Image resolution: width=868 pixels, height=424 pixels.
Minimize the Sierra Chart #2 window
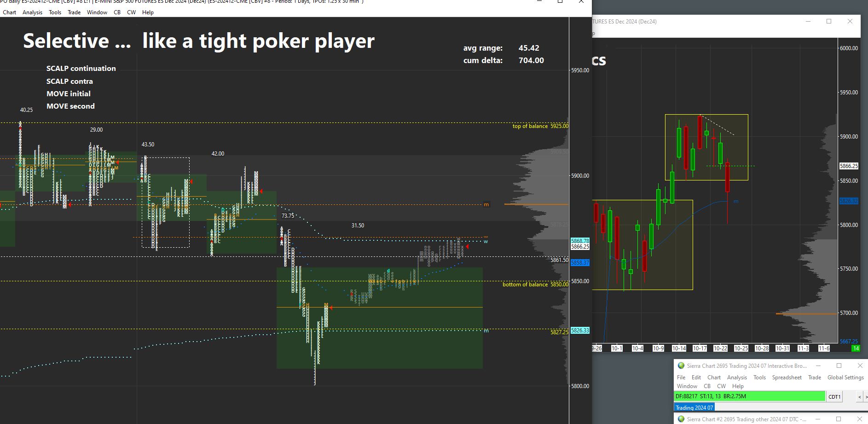[x=818, y=419]
